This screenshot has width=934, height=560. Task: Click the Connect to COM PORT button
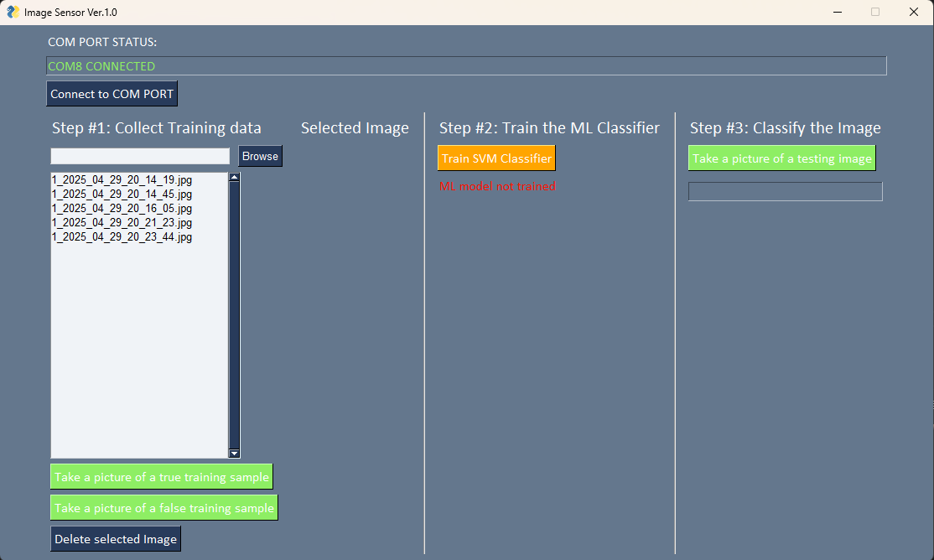point(112,94)
